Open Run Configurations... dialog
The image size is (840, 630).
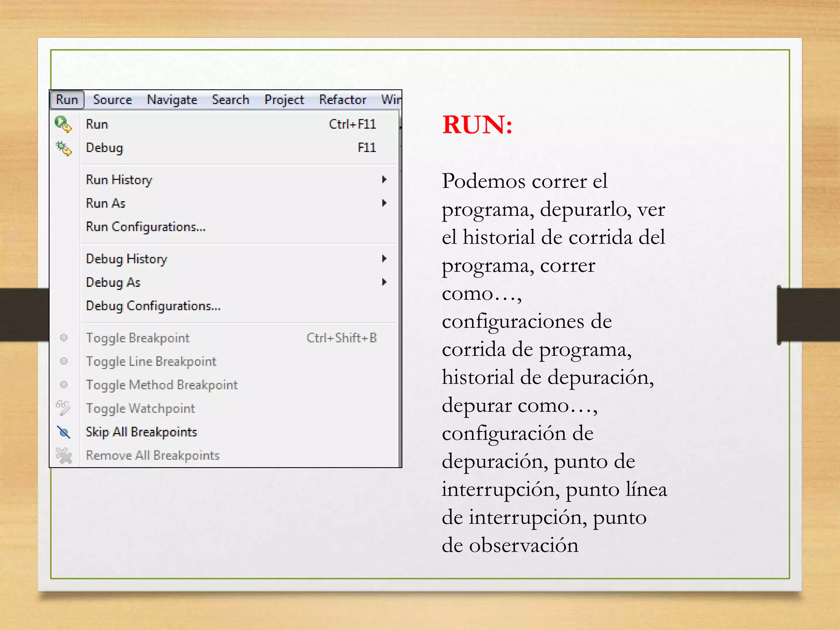224,226
